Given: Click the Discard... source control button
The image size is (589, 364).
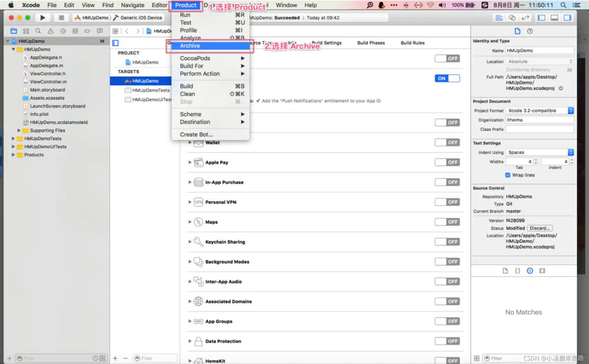Looking at the screenshot, I should coord(540,228).
